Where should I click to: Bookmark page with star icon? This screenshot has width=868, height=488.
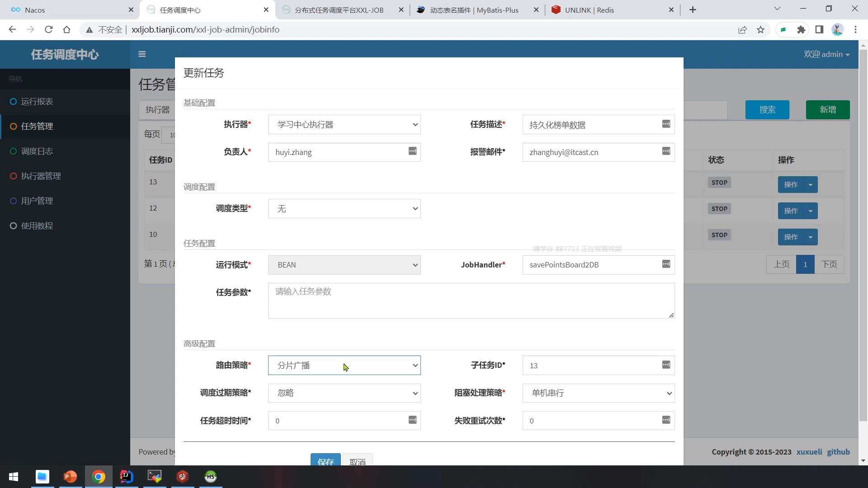tap(760, 30)
